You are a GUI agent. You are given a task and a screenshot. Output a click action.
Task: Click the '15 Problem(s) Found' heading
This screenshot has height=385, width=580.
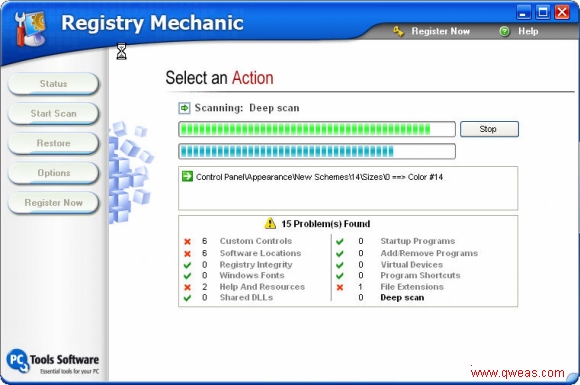326,224
